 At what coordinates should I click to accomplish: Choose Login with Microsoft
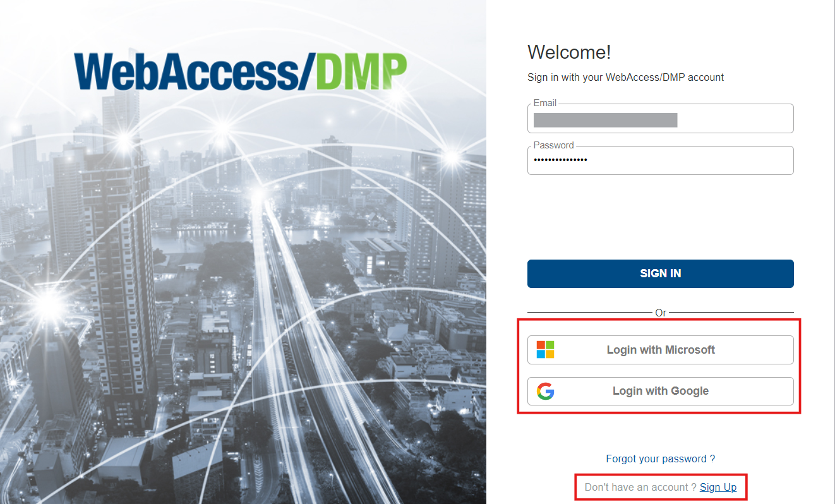[x=661, y=350]
